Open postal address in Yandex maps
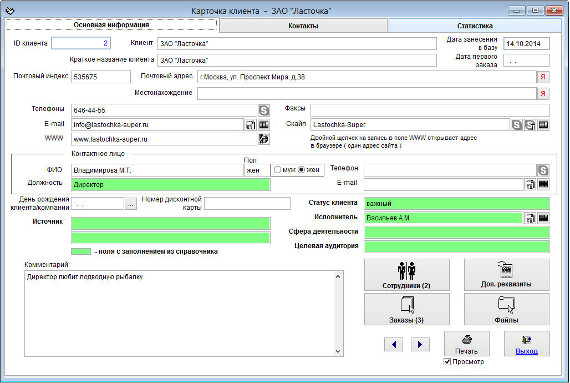 [x=543, y=77]
